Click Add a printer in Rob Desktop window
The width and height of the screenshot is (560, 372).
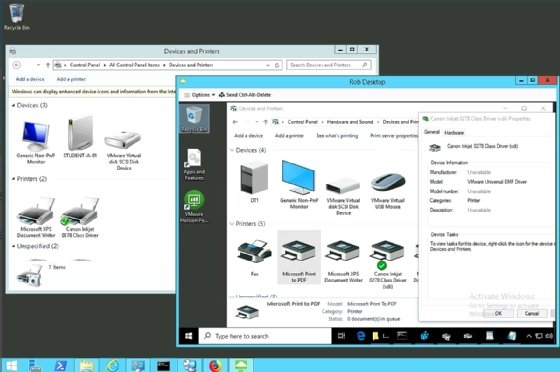(x=289, y=136)
